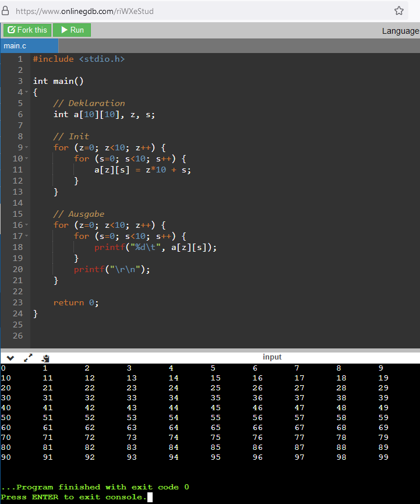Click the 'return 0;' statement

(x=76, y=302)
